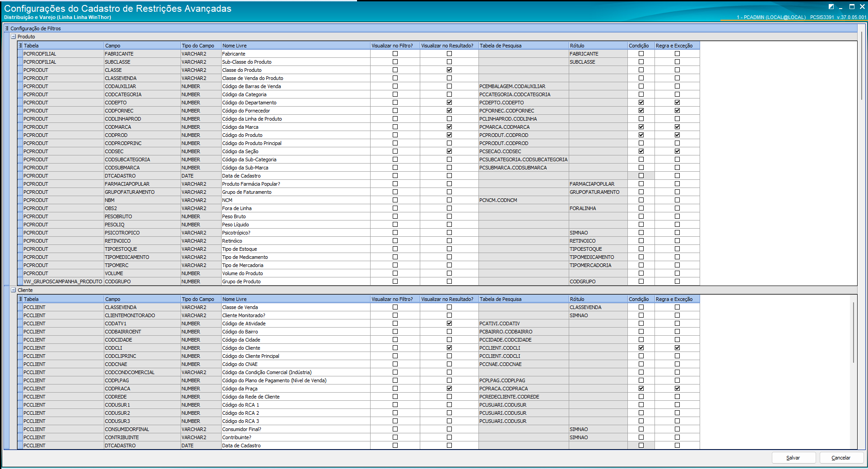Uncheck Regra e Exceção for CODCLI row
This screenshot has height=469, width=868.
677,348
